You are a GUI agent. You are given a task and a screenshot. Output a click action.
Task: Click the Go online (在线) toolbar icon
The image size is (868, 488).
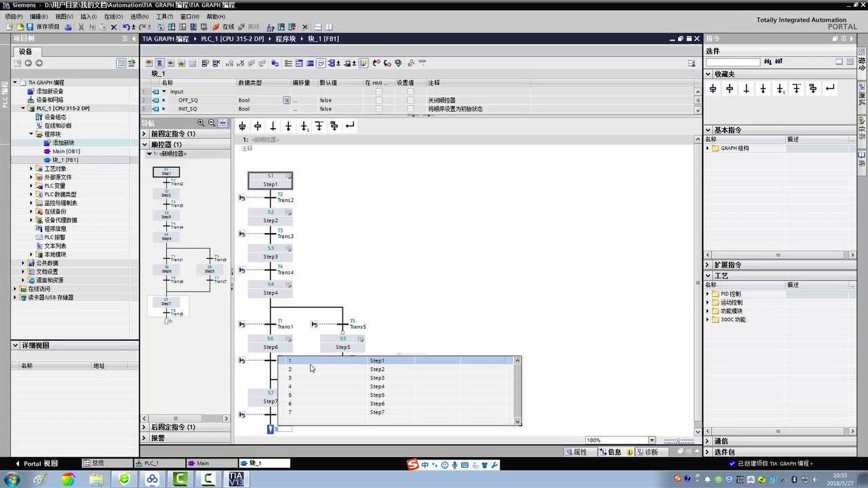pyautogui.click(x=223, y=27)
